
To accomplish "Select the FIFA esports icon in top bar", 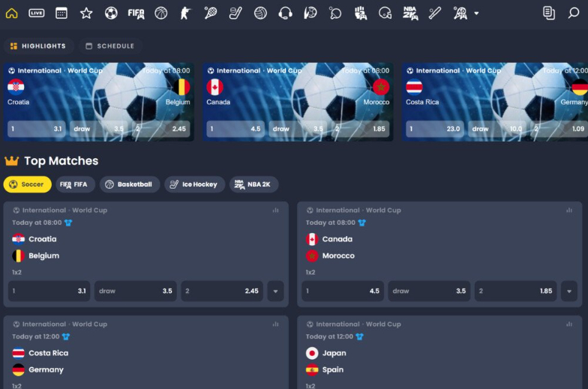I will [x=136, y=13].
